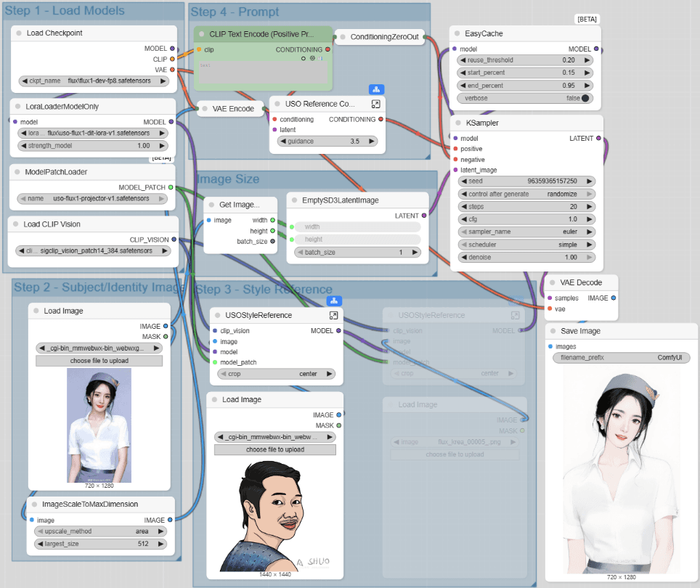Click the expand icon on the active USOStyleReference node
This screenshot has height=588, width=700.
coord(333,315)
